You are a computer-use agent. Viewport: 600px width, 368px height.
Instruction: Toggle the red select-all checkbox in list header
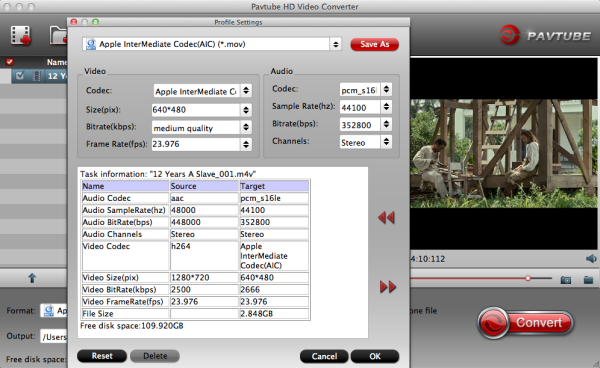(9, 62)
